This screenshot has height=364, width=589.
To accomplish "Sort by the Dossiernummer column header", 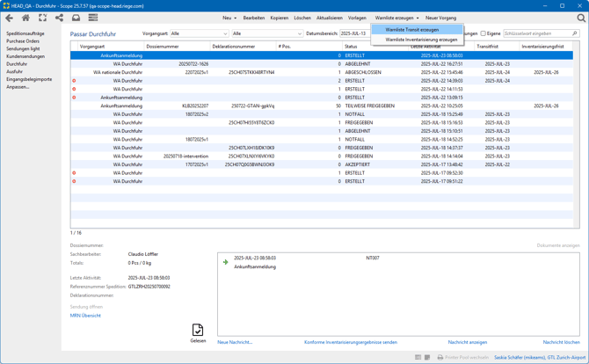I will click(x=177, y=47).
